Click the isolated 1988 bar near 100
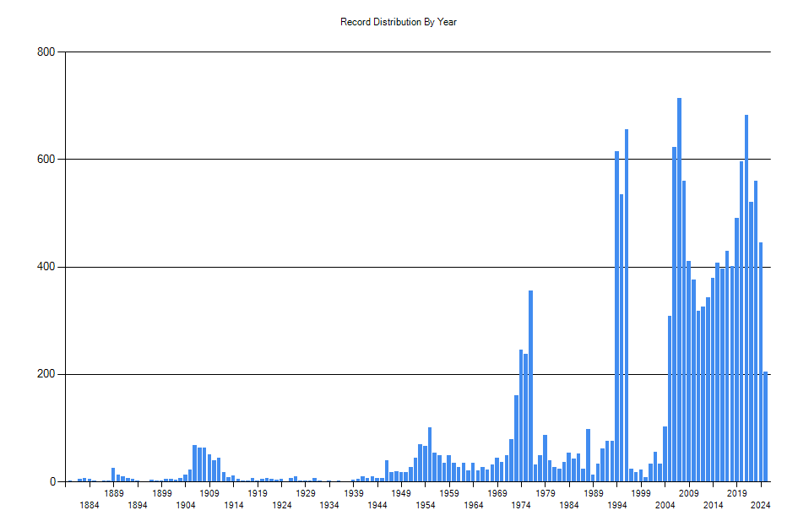 coord(589,455)
